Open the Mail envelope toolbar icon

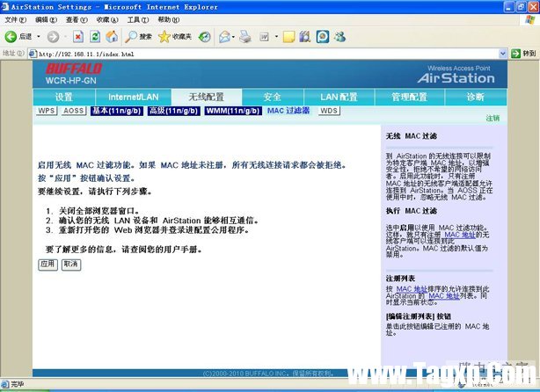(224, 37)
